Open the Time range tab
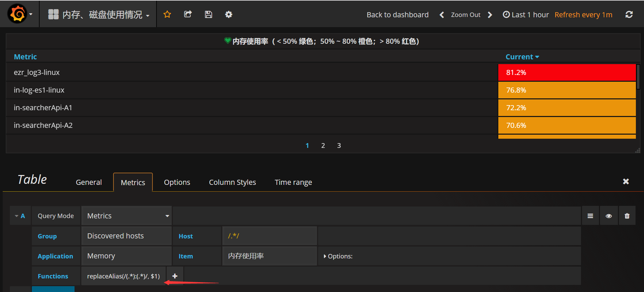Screen dimensions: 644x292 [x=293, y=182]
